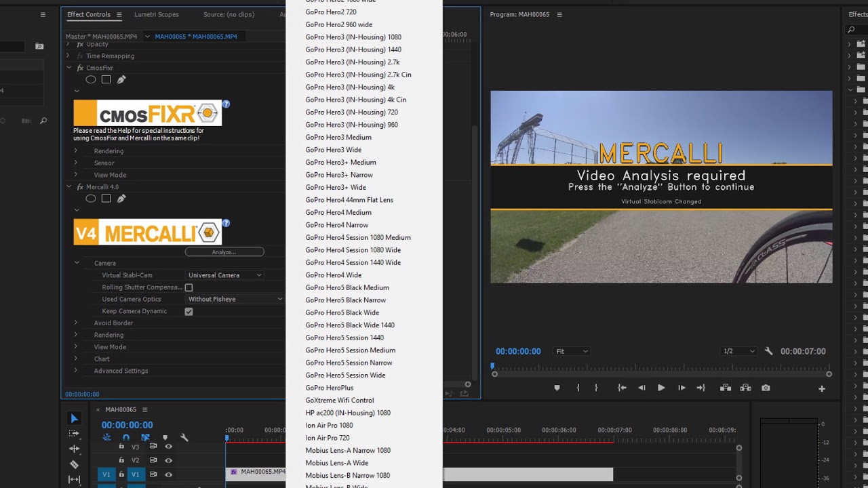Collapse the CmosFixr effect

tap(68, 68)
